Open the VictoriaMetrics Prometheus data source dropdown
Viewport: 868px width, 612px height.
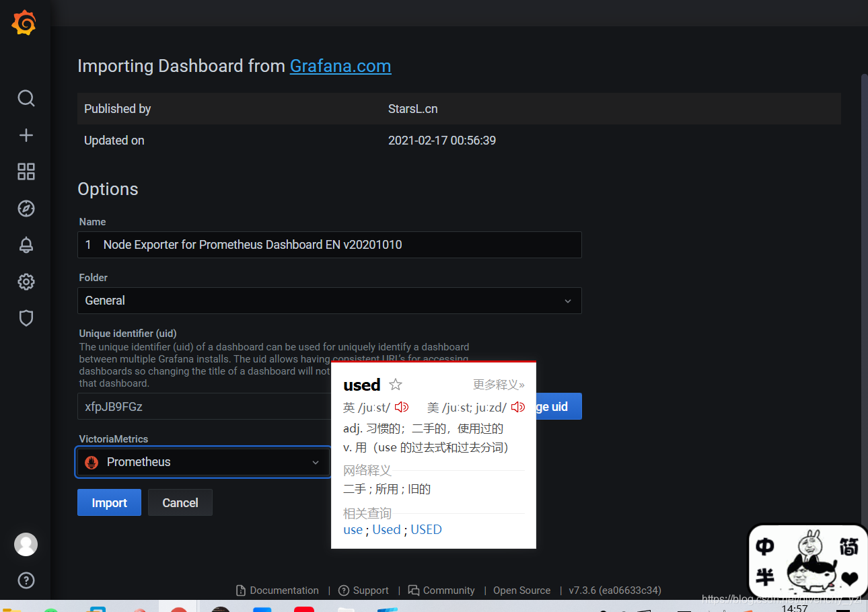point(203,462)
